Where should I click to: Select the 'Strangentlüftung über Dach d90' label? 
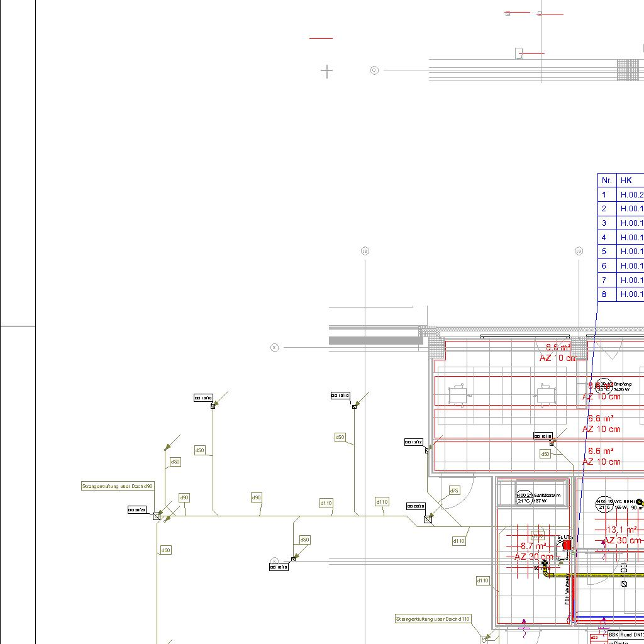coord(118,486)
